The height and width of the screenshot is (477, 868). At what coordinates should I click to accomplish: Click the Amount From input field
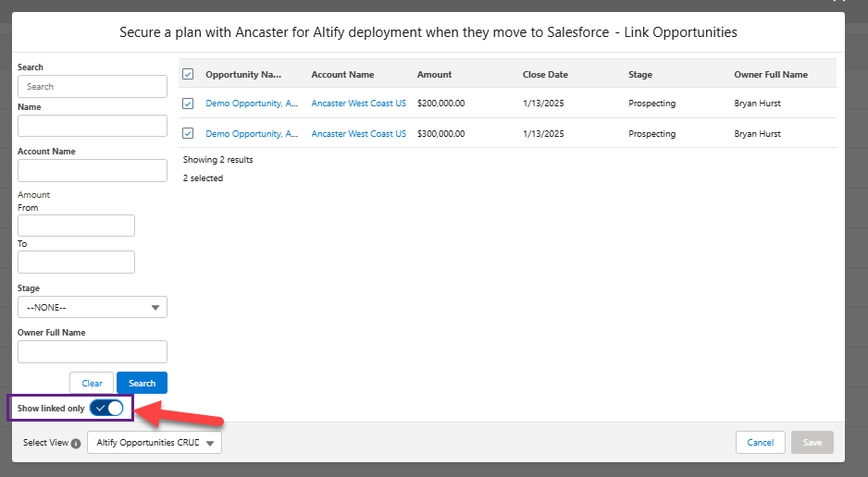[77, 226]
